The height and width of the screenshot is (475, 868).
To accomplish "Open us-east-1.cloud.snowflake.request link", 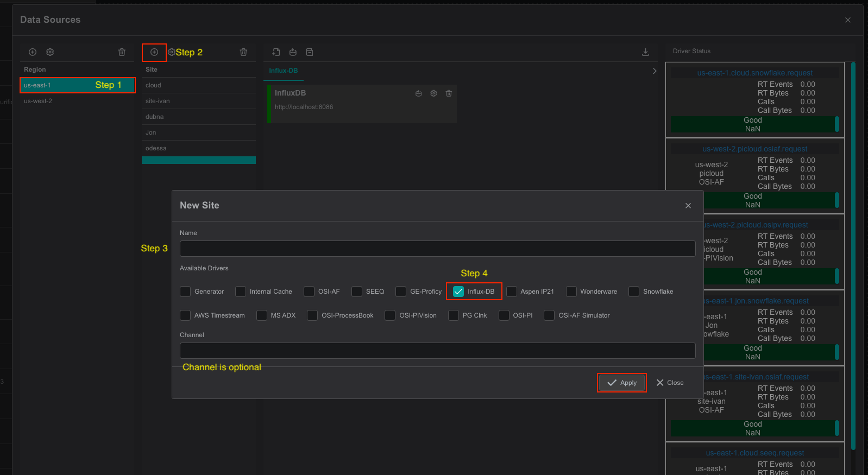I will pyautogui.click(x=755, y=73).
